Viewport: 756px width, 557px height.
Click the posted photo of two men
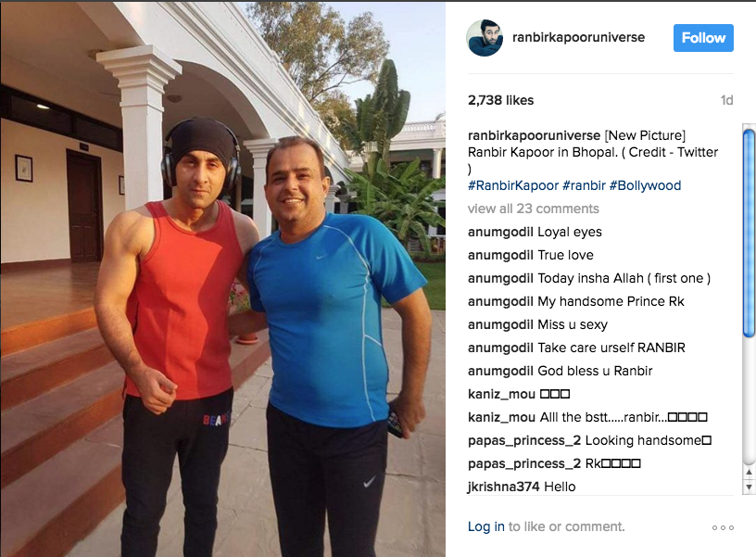coord(222,279)
